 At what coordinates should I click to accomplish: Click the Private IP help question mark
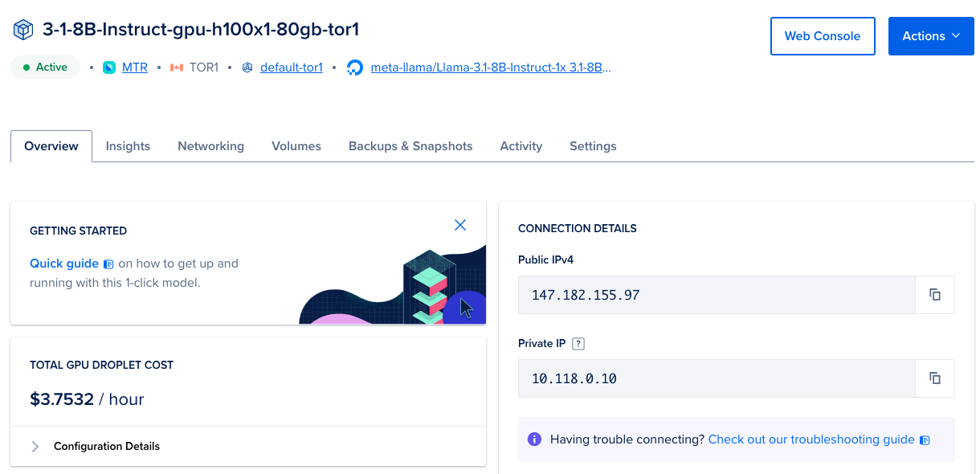578,344
